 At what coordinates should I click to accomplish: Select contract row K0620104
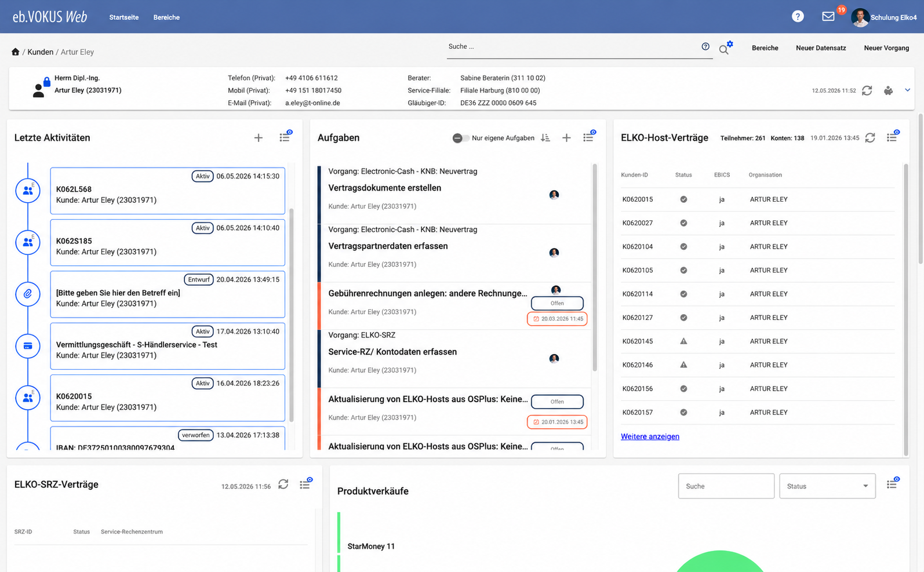tap(758, 247)
